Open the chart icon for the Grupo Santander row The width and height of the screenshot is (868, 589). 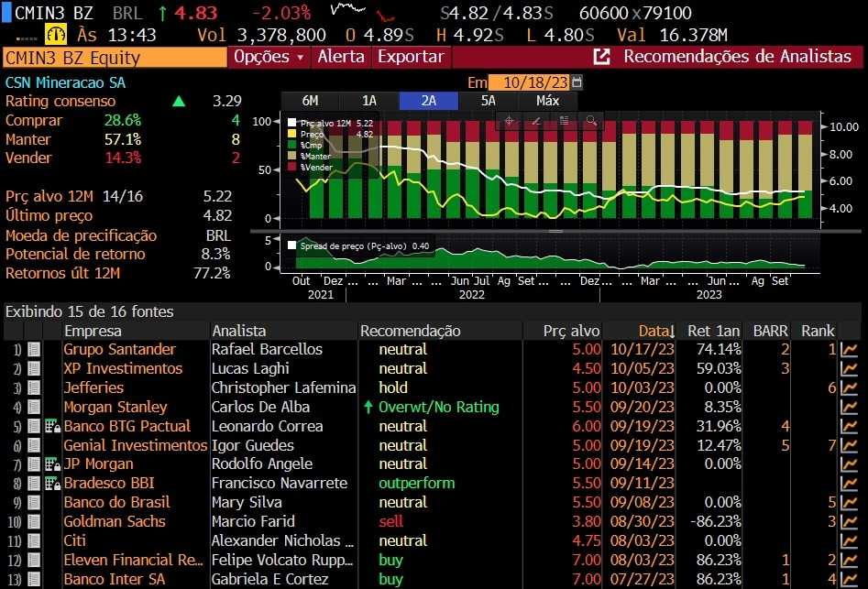pyautogui.click(x=849, y=349)
